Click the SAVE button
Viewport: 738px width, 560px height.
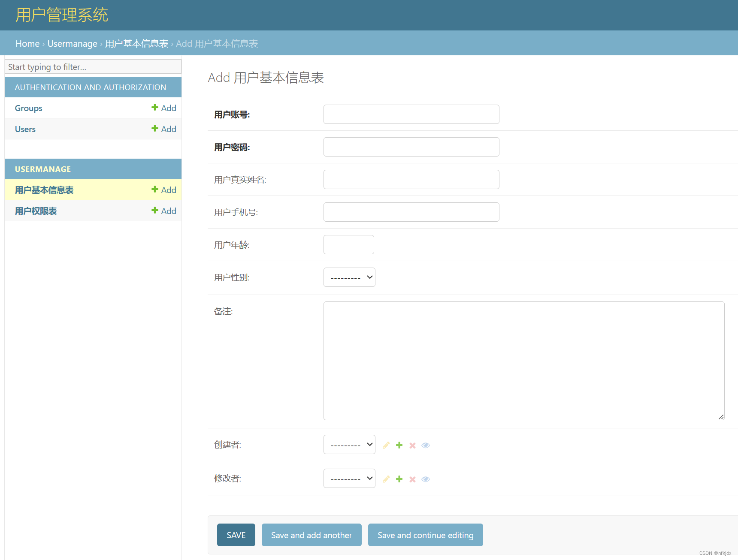236,535
